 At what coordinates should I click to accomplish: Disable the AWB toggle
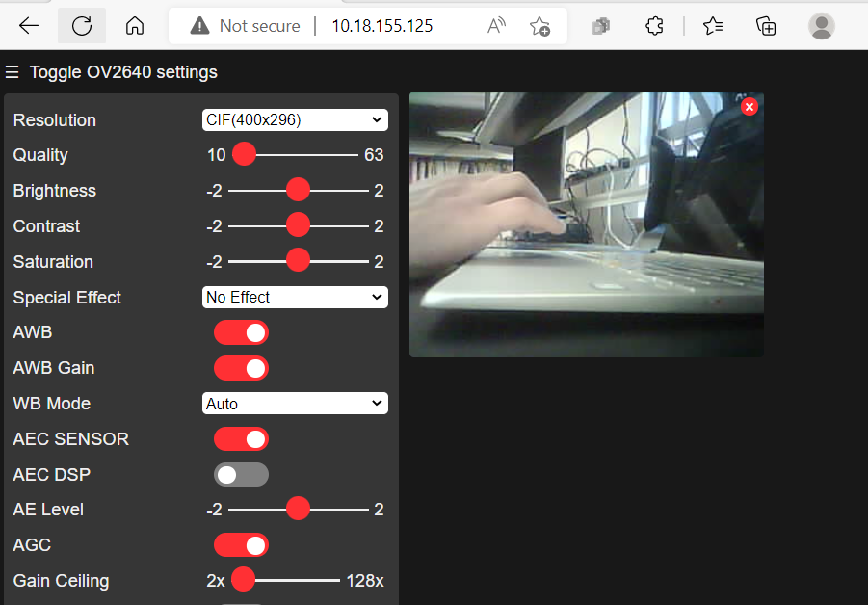click(x=241, y=332)
